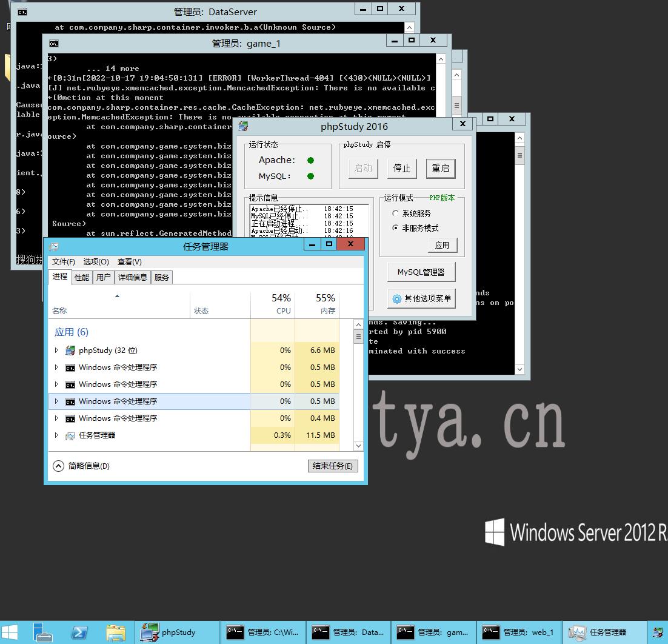Open 文件(F) menu in Task Manager
This screenshot has height=644, width=668.
click(63, 262)
